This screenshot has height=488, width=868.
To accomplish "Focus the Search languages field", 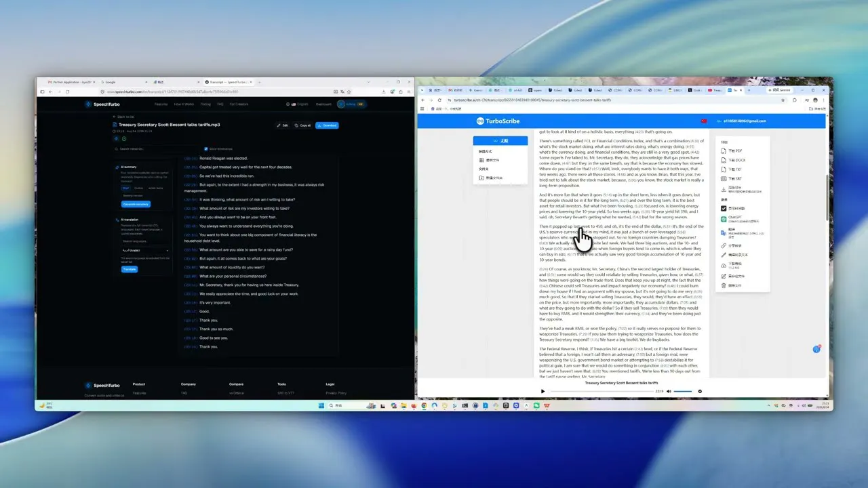I will tap(145, 241).
